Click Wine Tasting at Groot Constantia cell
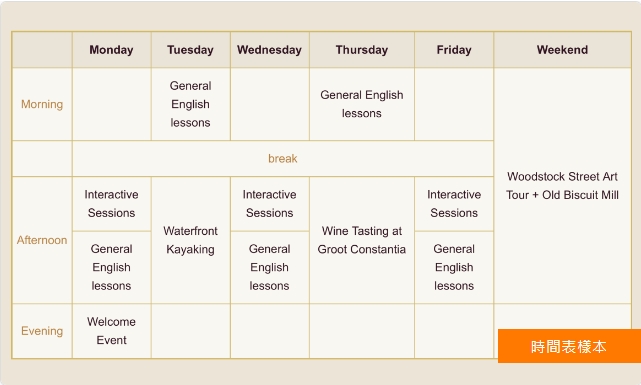641x385 pixels. pyautogui.click(x=362, y=240)
